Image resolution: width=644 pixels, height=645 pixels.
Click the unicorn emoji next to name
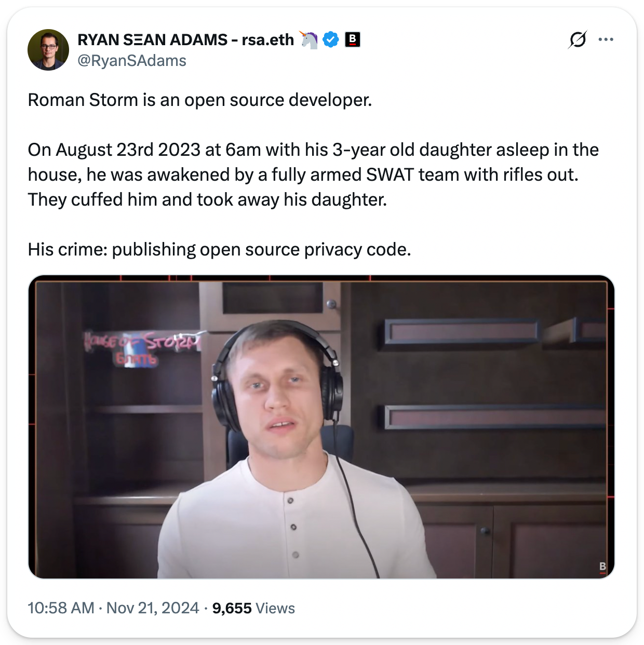(x=309, y=39)
